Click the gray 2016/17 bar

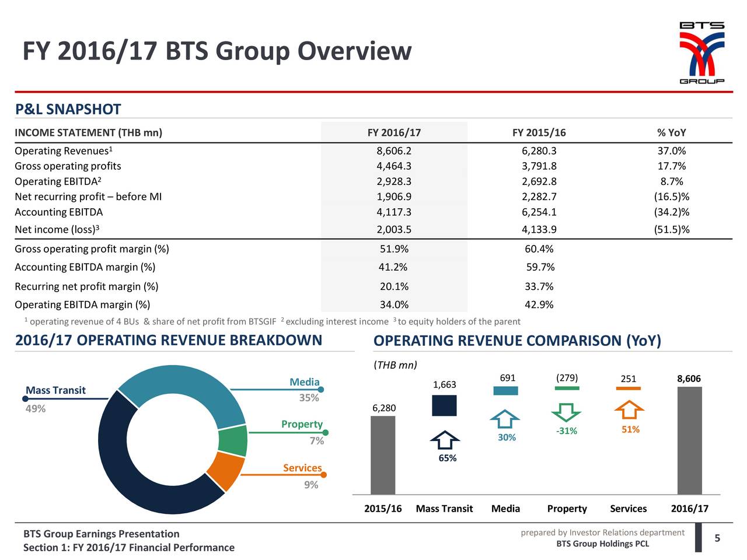pos(689,440)
